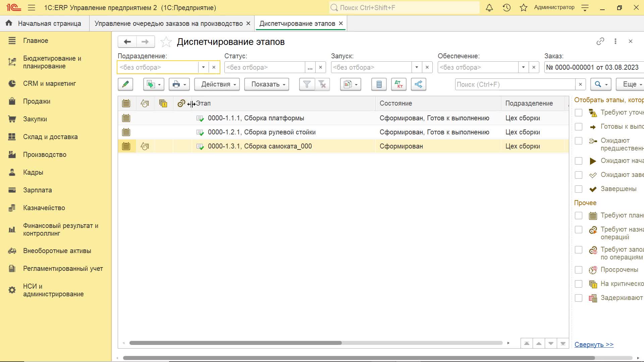This screenshot has width=644, height=362.
Task: Click the document list icon button
Action: point(379,84)
